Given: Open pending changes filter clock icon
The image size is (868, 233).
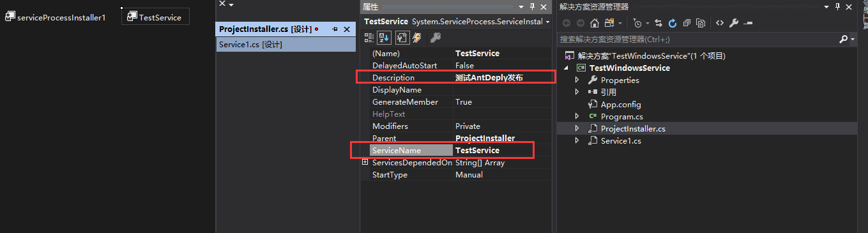Looking at the screenshot, I should (638, 23).
